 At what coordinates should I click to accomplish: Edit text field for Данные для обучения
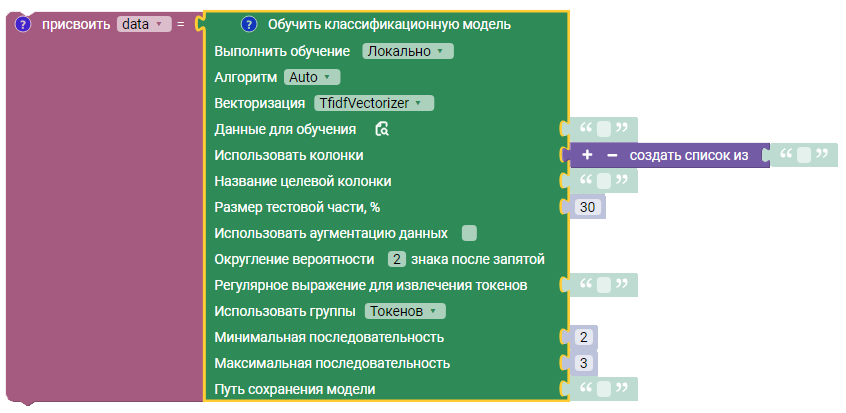[x=604, y=129]
